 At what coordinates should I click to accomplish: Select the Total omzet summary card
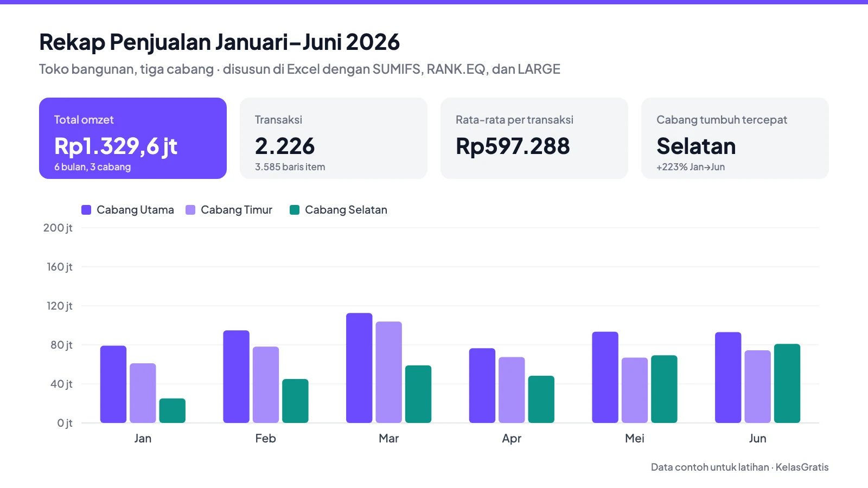coord(133,138)
